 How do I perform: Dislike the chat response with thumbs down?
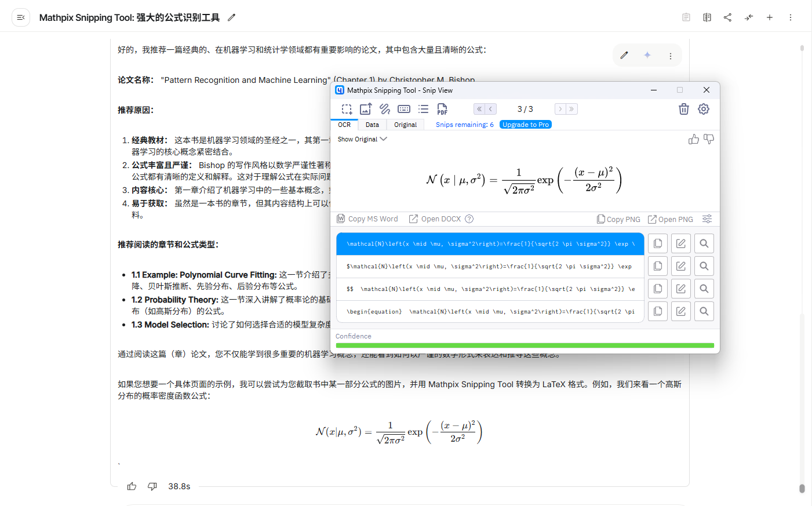point(152,486)
